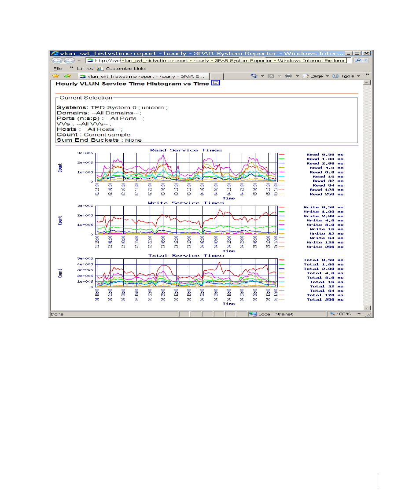
Task: Click the Write Service Times chart title
Action: point(186,203)
